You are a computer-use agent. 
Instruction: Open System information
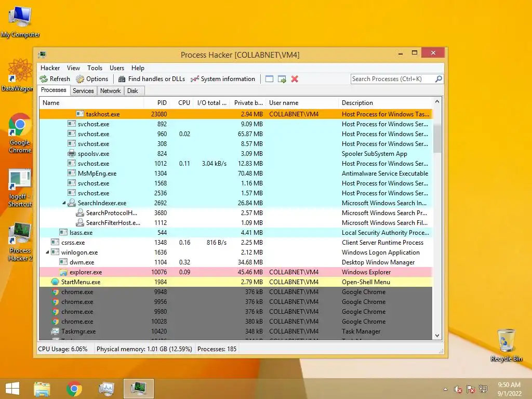pyautogui.click(x=222, y=79)
